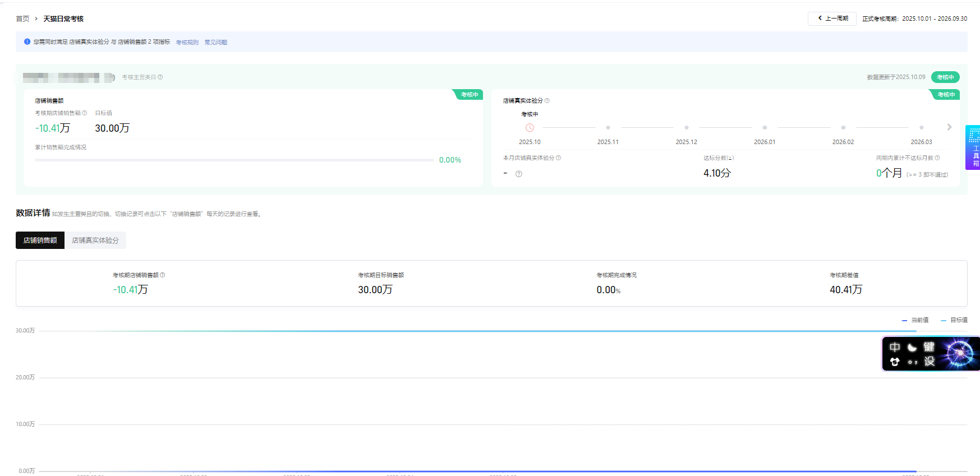Image resolution: width=980 pixels, height=476 pixels.
Task: Expand timeline with the right chevron arrow
Action: [949, 127]
